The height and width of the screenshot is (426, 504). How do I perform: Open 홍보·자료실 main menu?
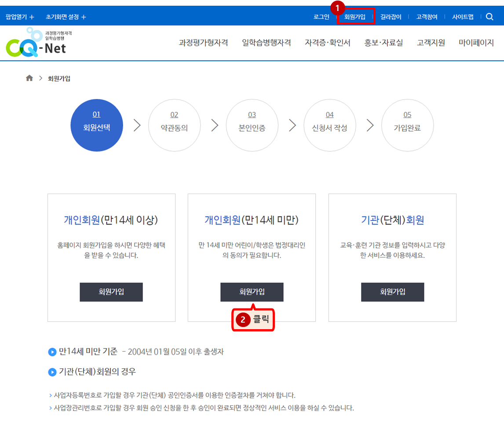pos(383,43)
